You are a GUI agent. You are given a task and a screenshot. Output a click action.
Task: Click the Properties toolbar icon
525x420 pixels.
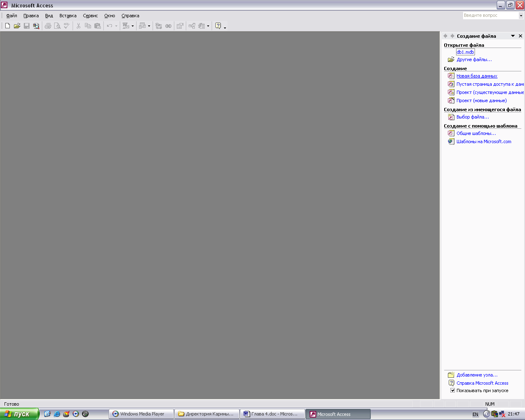[x=180, y=26]
